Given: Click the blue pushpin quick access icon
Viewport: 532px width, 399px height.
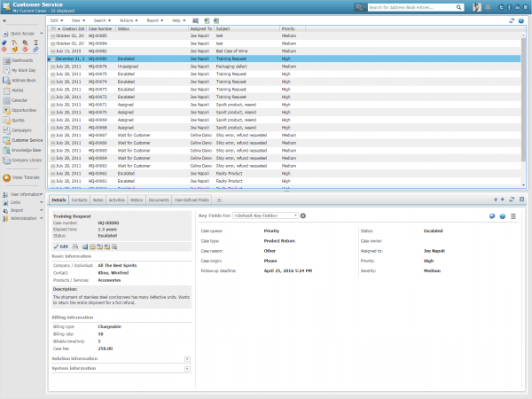Looking at the screenshot, I should coord(4,43).
